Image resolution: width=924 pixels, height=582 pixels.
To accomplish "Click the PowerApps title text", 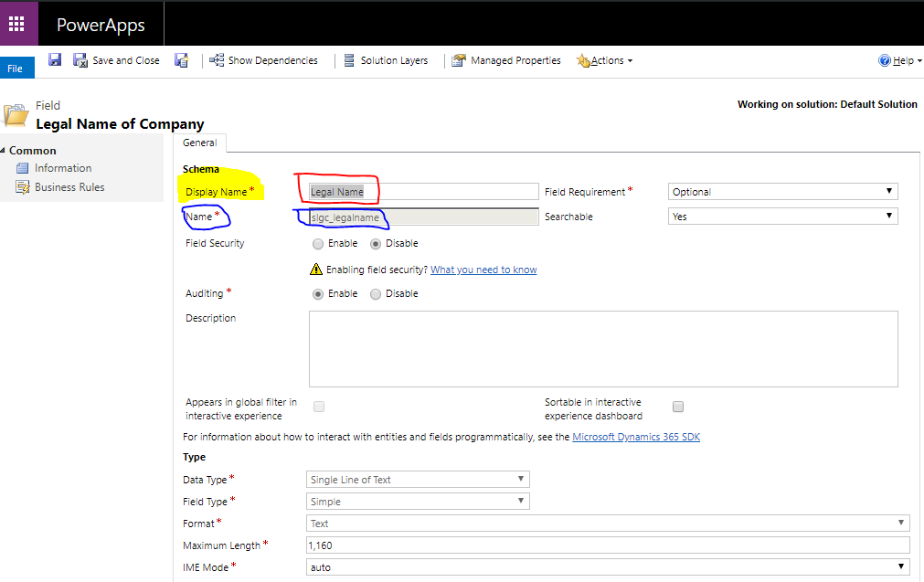I will click(101, 25).
